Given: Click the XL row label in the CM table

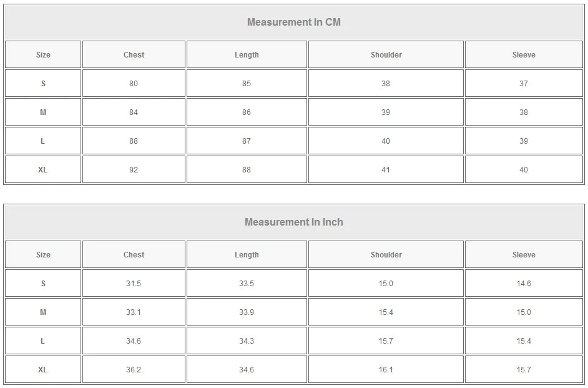Looking at the screenshot, I should (x=42, y=170).
